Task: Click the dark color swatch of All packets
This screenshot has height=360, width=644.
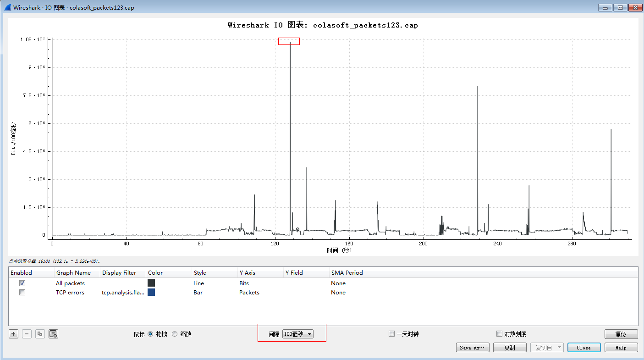Action: (151, 283)
